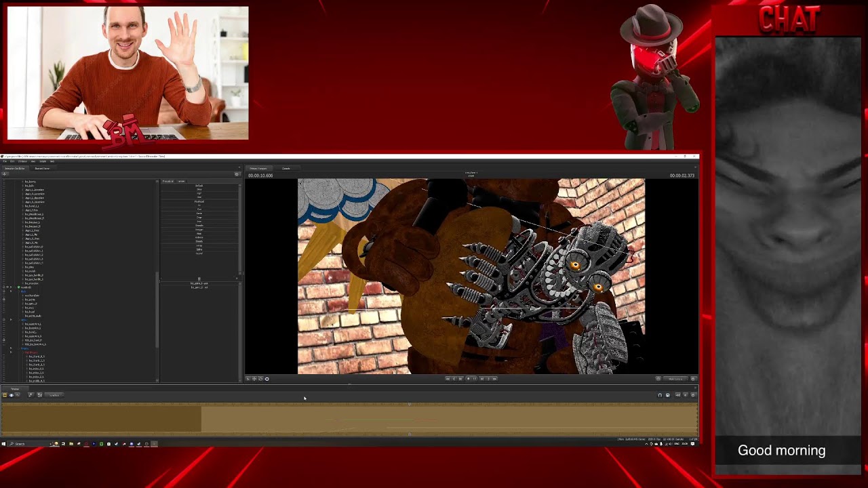
Task: Click the 00:00:02.373 timecode display
Action: click(682, 176)
